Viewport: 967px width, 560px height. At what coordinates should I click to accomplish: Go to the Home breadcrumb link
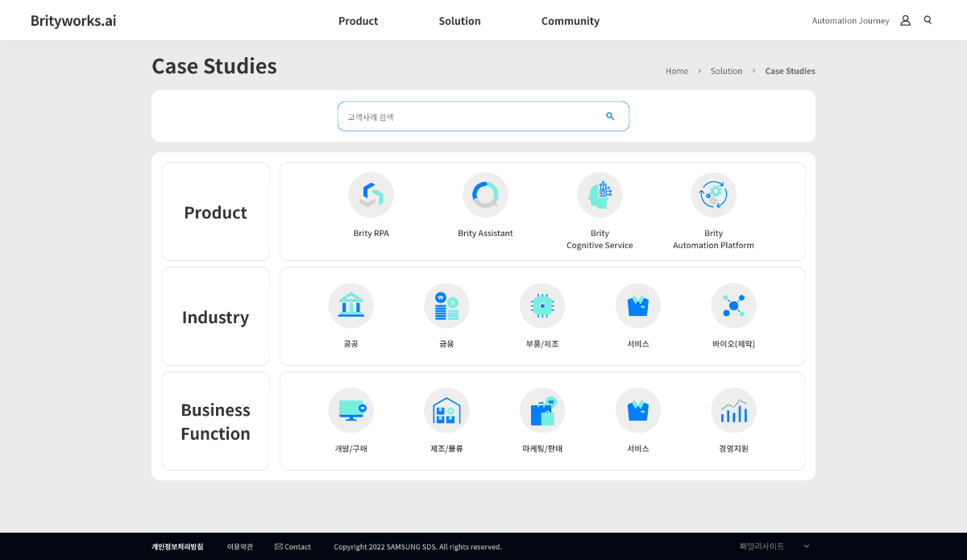677,71
